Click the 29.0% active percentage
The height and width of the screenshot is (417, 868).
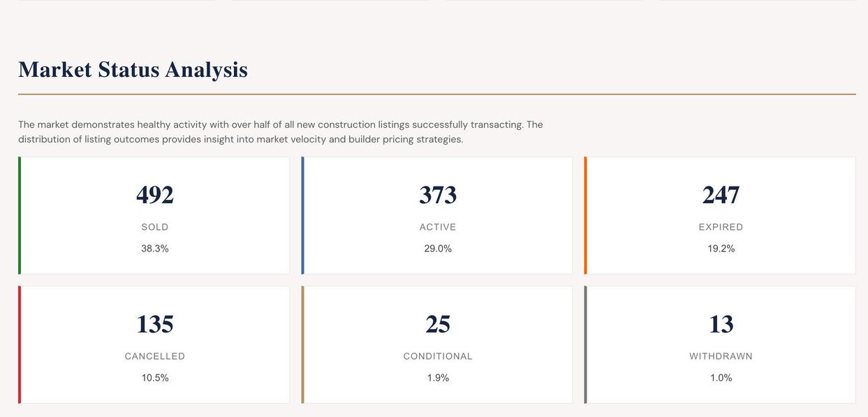click(438, 249)
